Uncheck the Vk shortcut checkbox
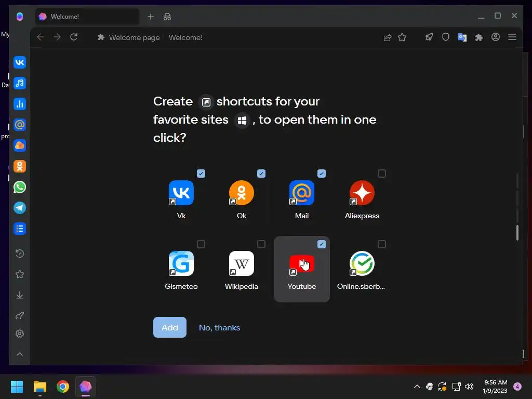The height and width of the screenshot is (399, 532). pos(201,174)
